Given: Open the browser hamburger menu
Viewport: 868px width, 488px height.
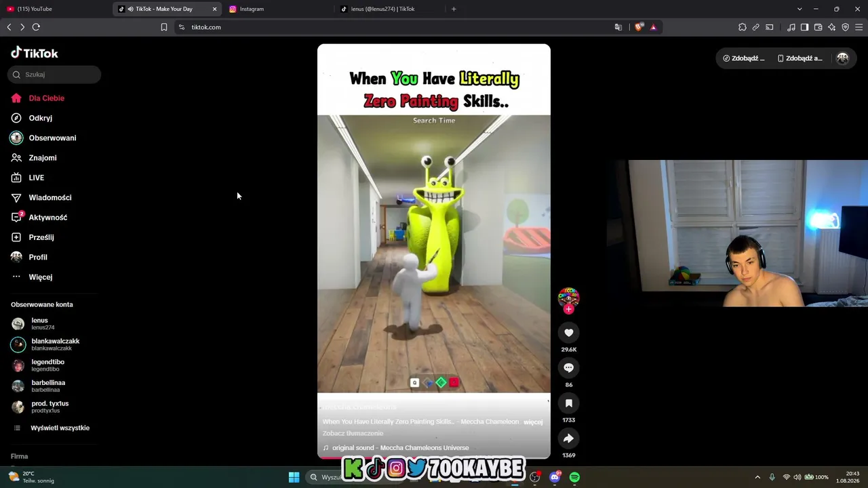Looking at the screenshot, I should (859, 27).
